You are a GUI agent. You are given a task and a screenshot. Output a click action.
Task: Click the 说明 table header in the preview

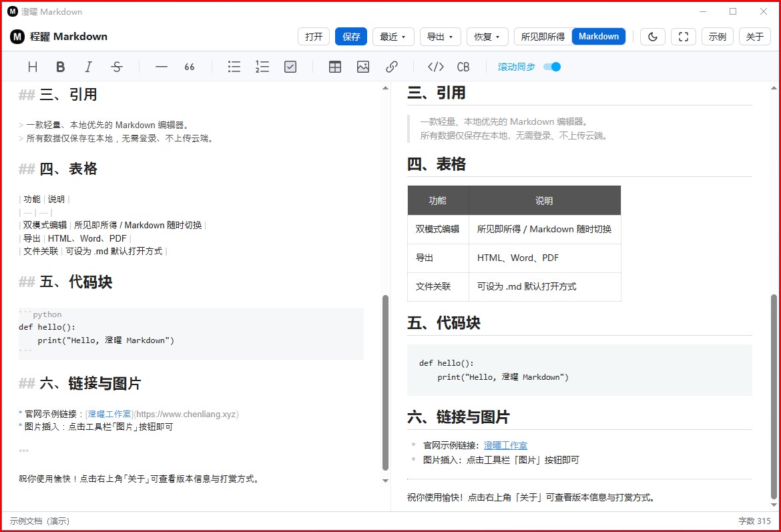tap(545, 200)
